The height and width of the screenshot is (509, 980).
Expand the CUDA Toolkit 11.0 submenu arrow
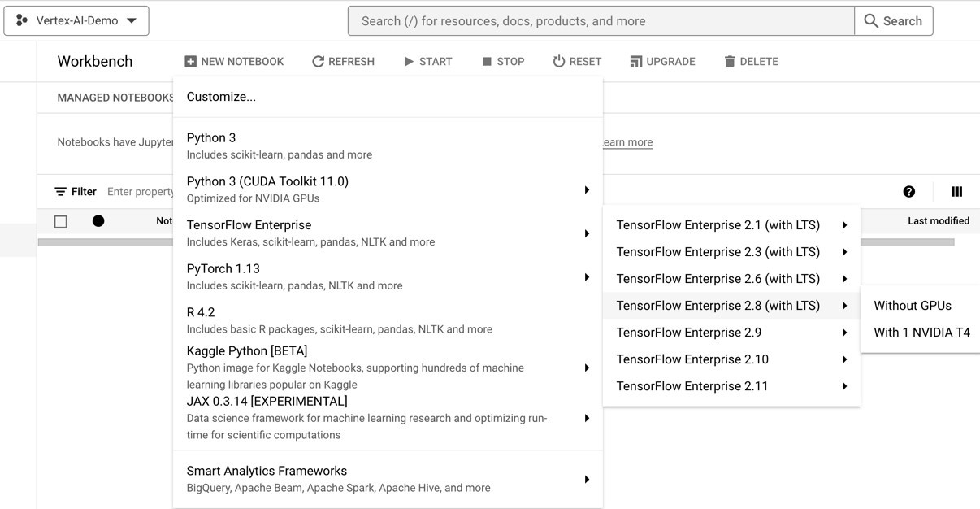587,190
